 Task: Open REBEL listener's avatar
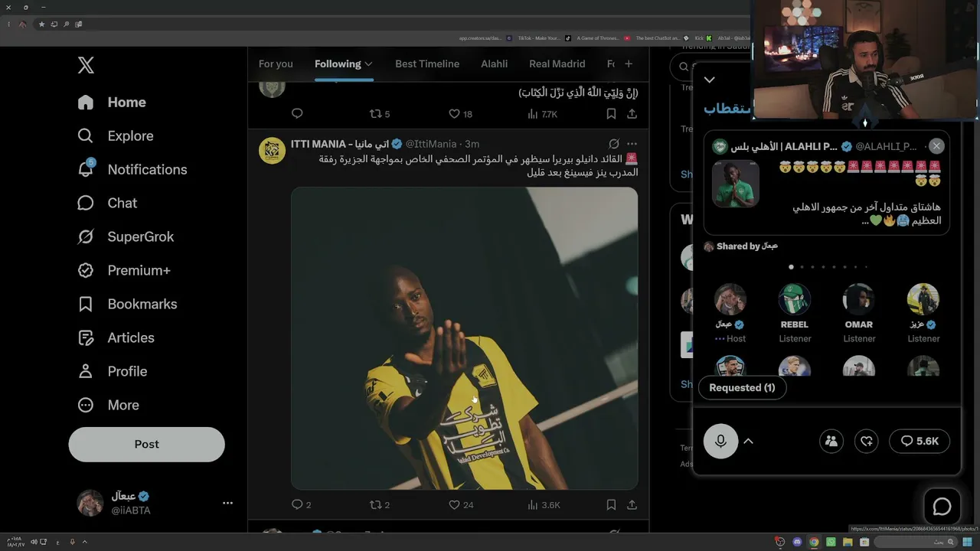pyautogui.click(x=794, y=299)
